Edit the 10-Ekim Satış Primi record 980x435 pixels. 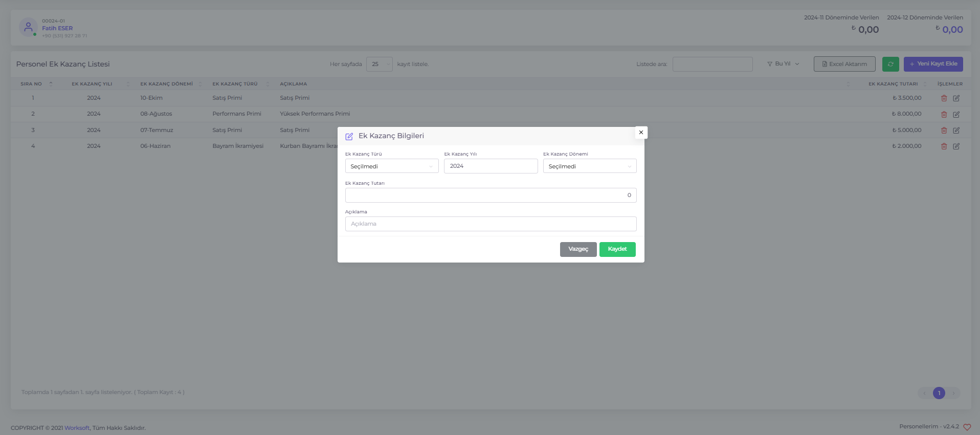coord(956,98)
